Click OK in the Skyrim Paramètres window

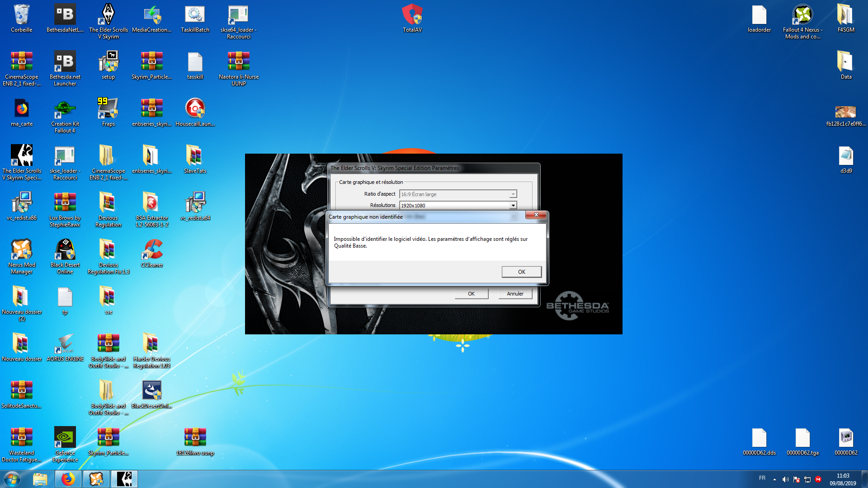tap(471, 294)
